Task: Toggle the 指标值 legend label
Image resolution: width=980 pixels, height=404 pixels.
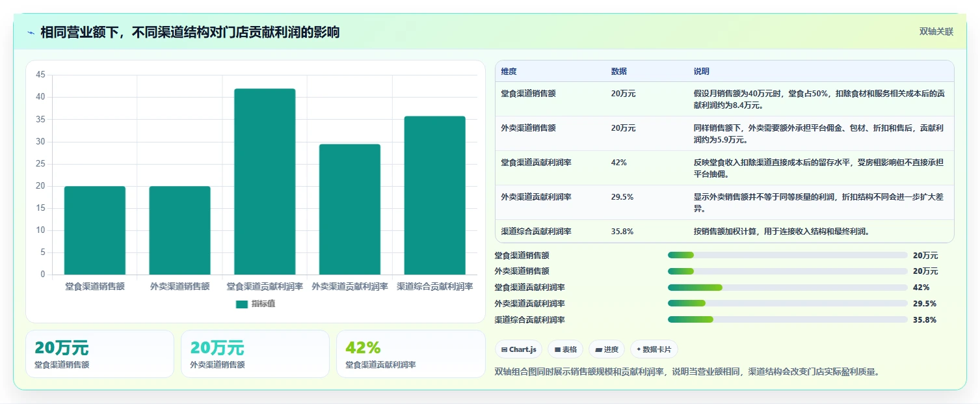Action: 263,304
